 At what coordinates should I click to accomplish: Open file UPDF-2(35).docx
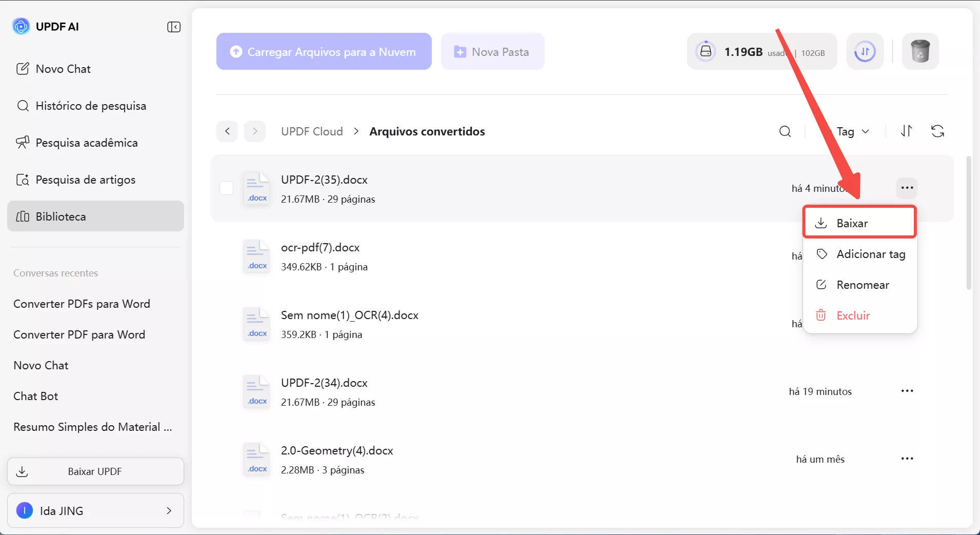point(324,180)
